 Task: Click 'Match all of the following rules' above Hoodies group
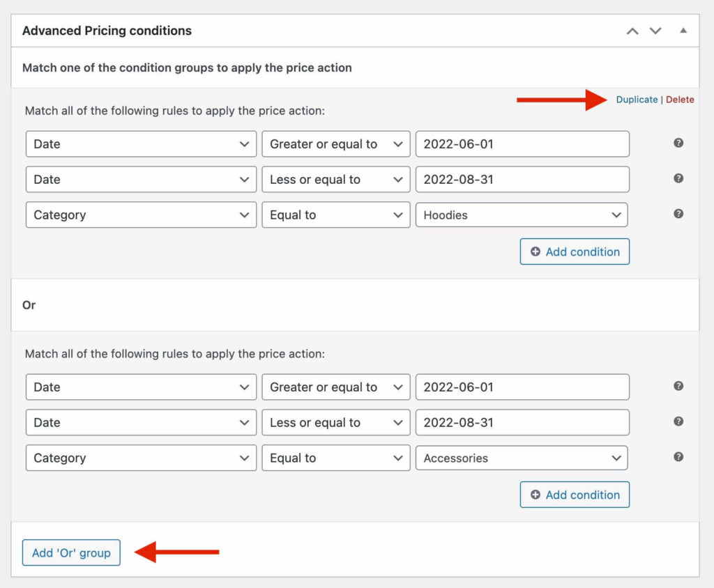click(x=175, y=111)
